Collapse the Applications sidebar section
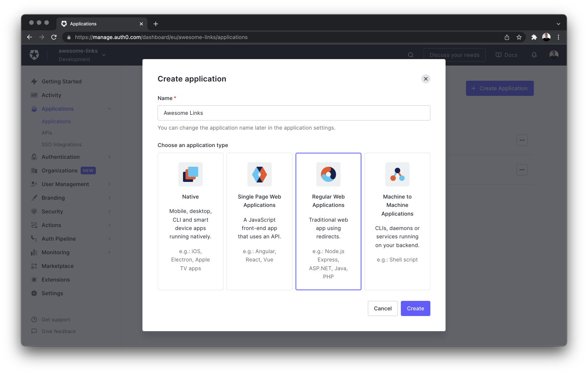588x374 pixels. click(x=109, y=109)
